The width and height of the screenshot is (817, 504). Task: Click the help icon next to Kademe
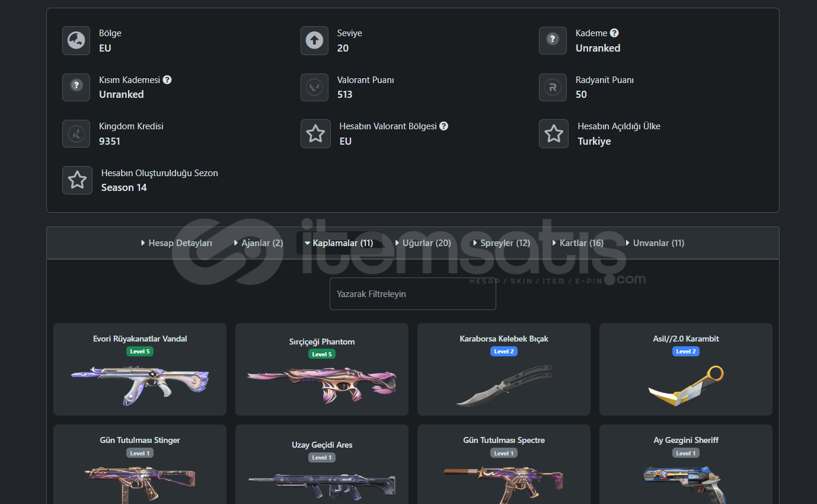coord(614,33)
